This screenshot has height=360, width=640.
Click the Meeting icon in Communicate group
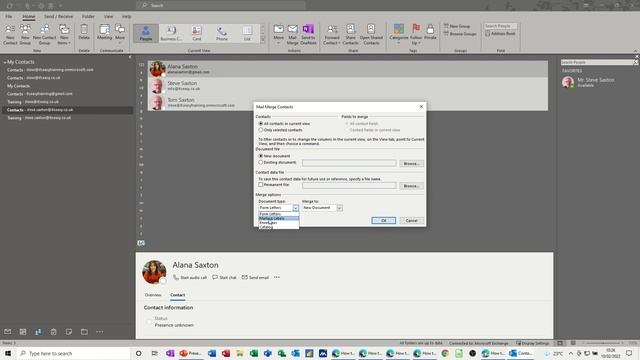[x=104, y=33]
